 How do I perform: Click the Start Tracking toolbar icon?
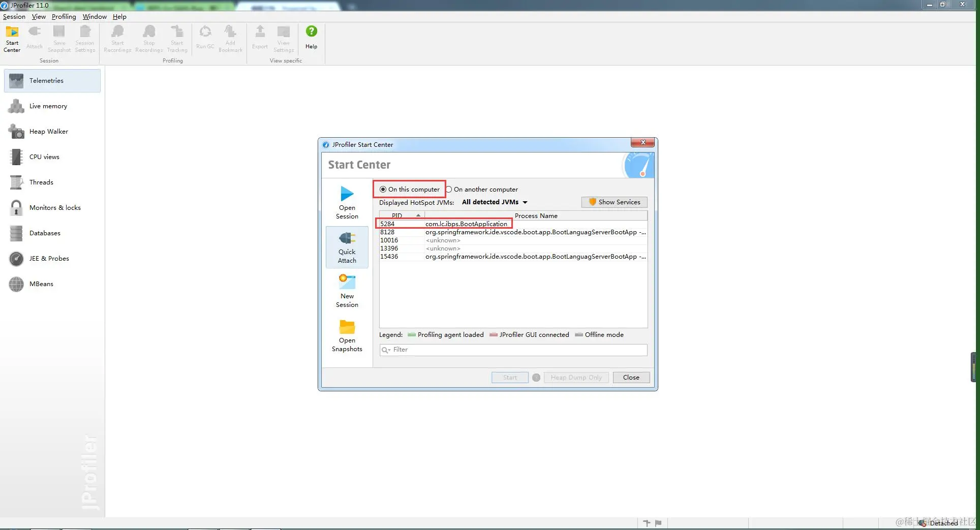(x=177, y=39)
